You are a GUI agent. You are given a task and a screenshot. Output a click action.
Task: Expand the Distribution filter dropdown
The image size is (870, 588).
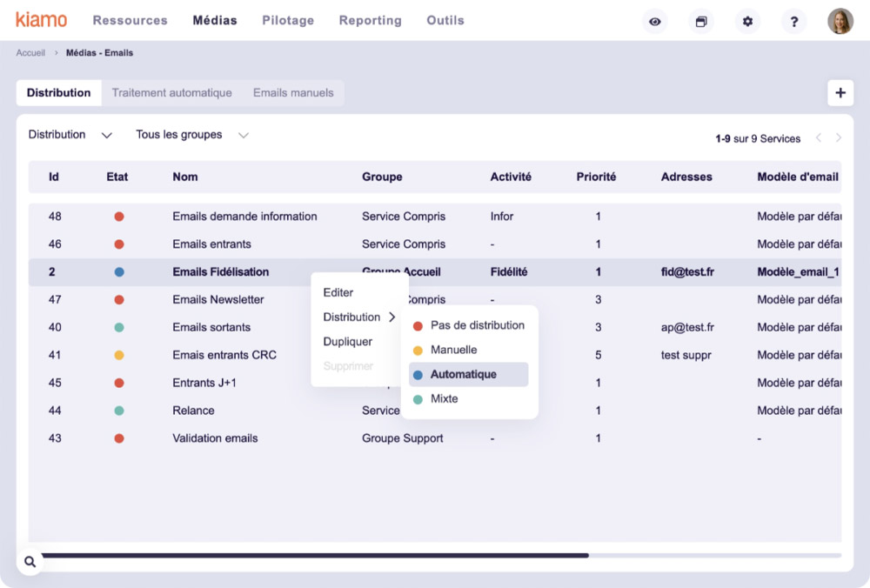click(x=70, y=135)
